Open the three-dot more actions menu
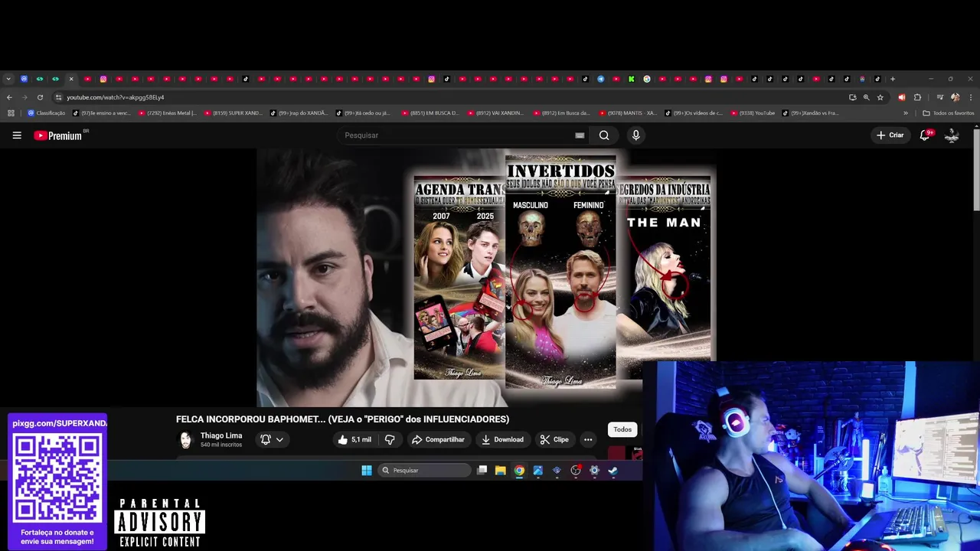980x551 pixels. 588,439
